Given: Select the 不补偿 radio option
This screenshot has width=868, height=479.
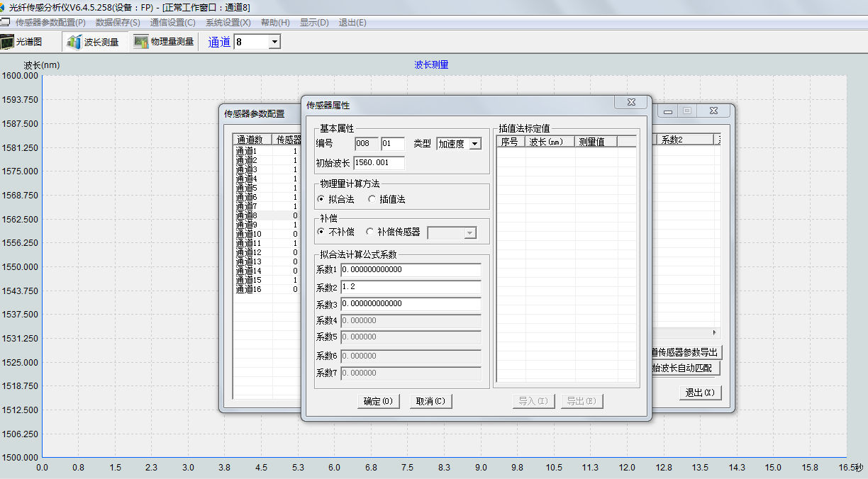Looking at the screenshot, I should click(321, 232).
